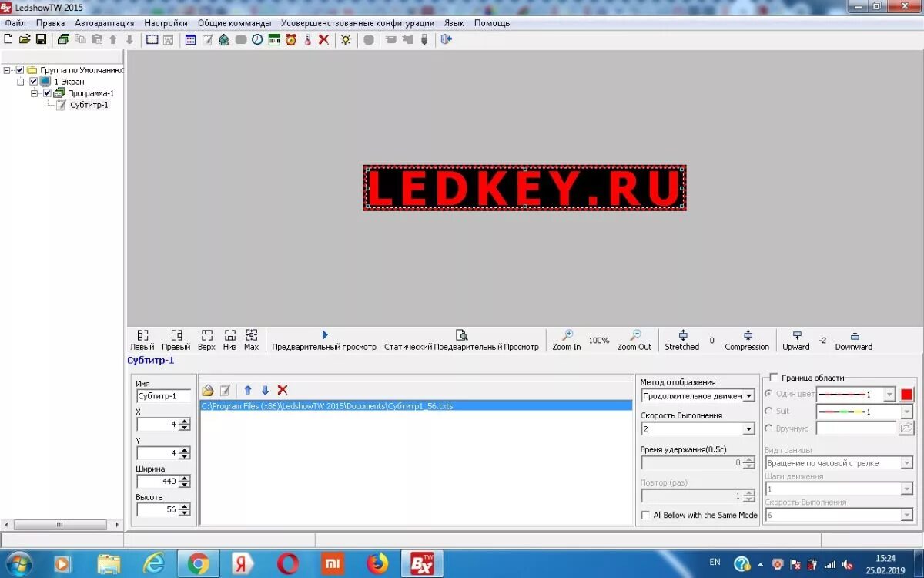Click the add program icon in toolbar

click(x=63, y=39)
